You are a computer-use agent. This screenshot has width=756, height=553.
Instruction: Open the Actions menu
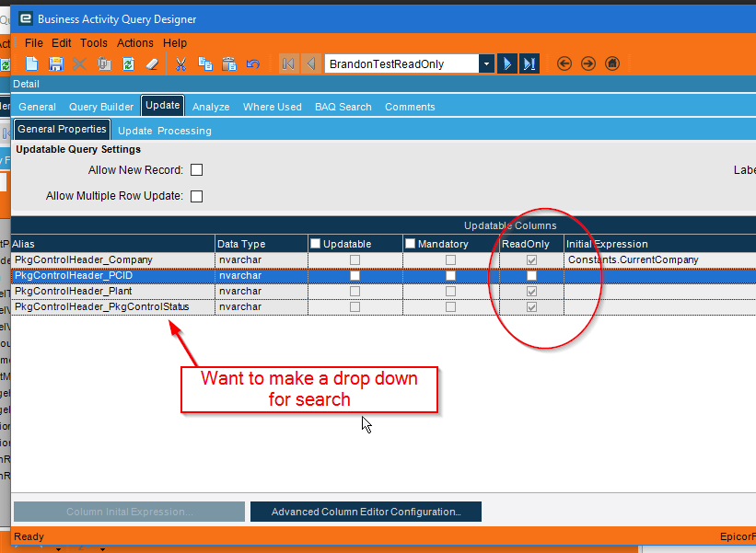coord(135,43)
